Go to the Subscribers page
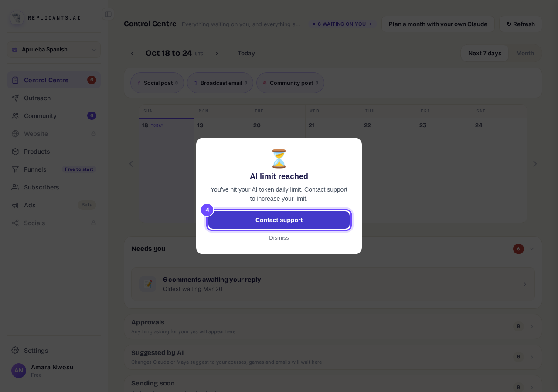Viewport: 558px width, 392px height. click(54, 187)
